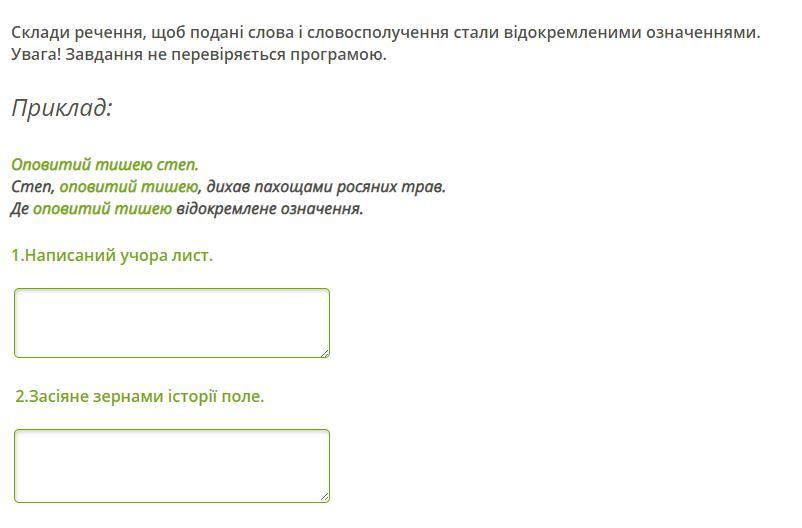Click the resize handle of the first answer box
This screenshot has width=802, height=528.
(325, 353)
